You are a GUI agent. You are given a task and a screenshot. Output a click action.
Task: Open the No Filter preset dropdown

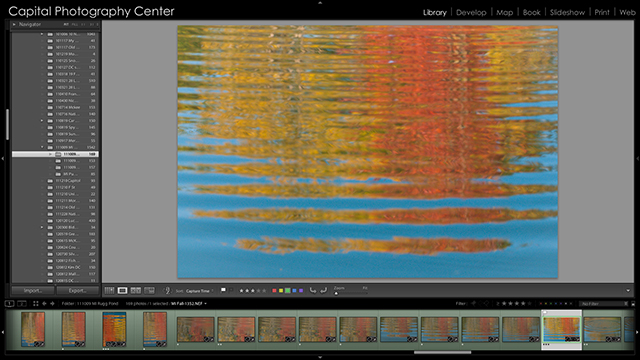click(x=604, y=303)
